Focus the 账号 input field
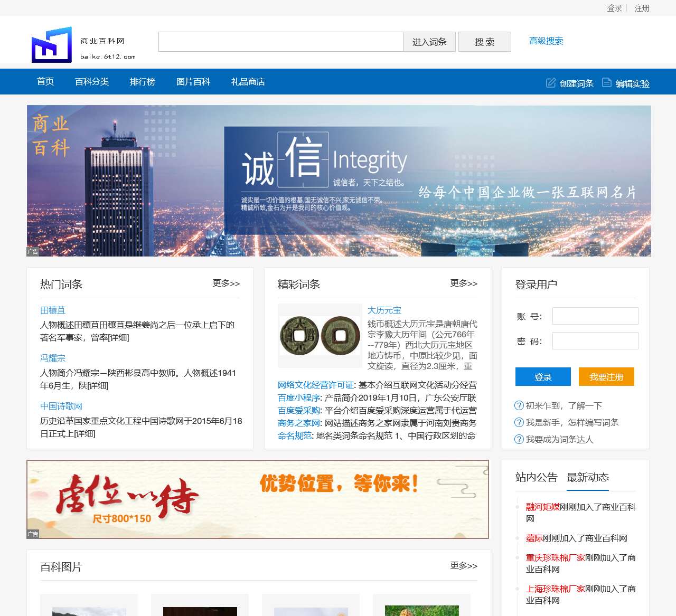 click(x=595, y=316)
